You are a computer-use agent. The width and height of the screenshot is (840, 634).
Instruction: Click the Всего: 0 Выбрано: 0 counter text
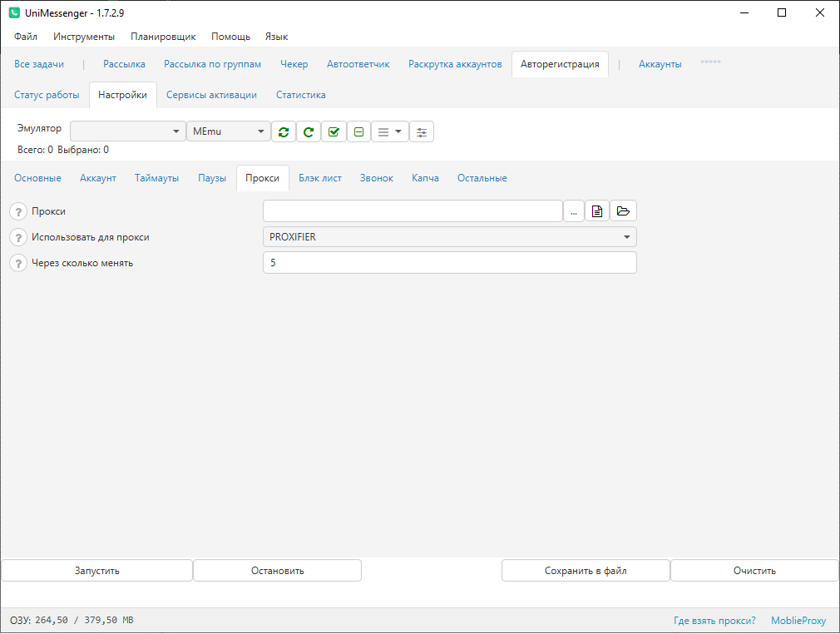tap(63, 150)
